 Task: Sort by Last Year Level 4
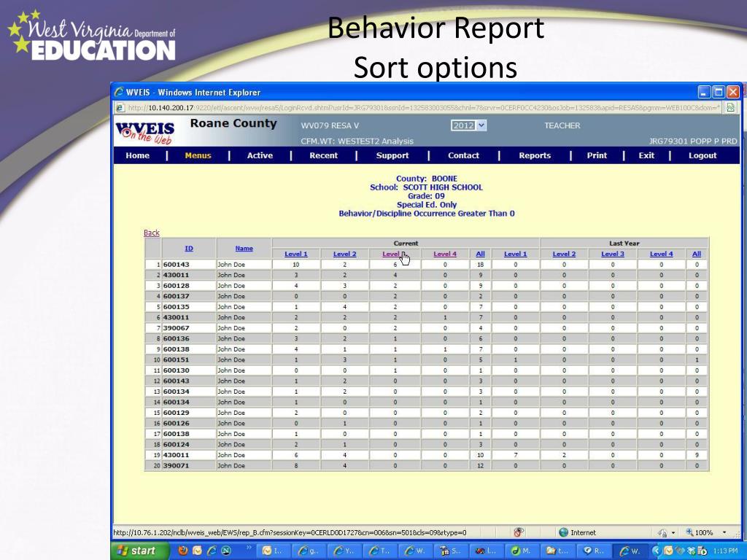point(661,254)
